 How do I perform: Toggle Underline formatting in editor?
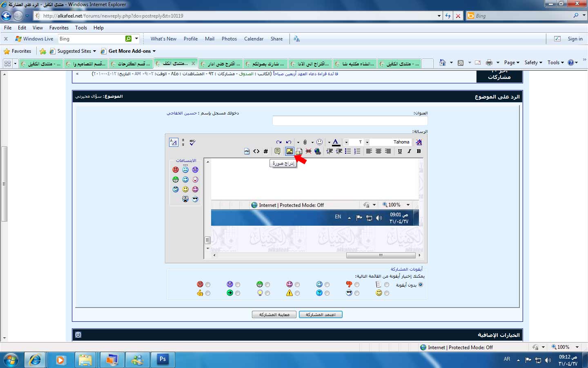(x=400, y=151)
